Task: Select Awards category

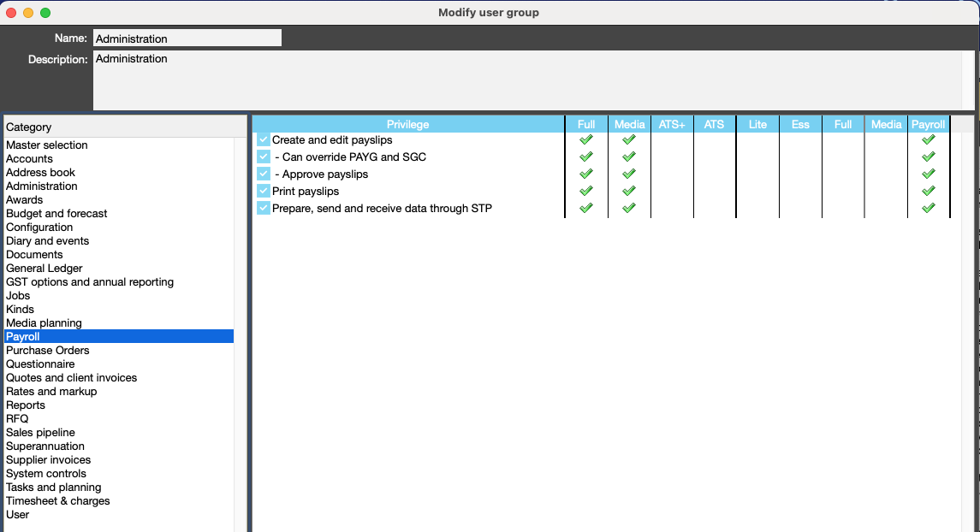Action: click(x=119, y=200)
